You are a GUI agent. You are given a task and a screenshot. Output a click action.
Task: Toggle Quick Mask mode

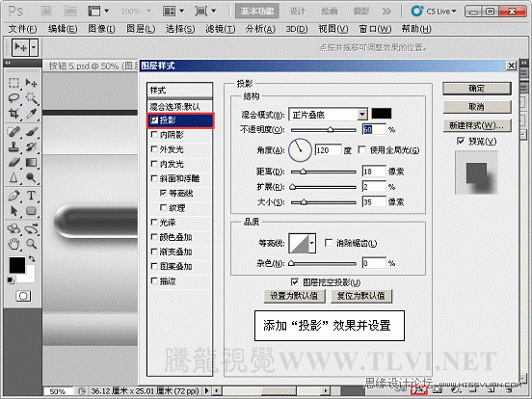click(23, 296)
